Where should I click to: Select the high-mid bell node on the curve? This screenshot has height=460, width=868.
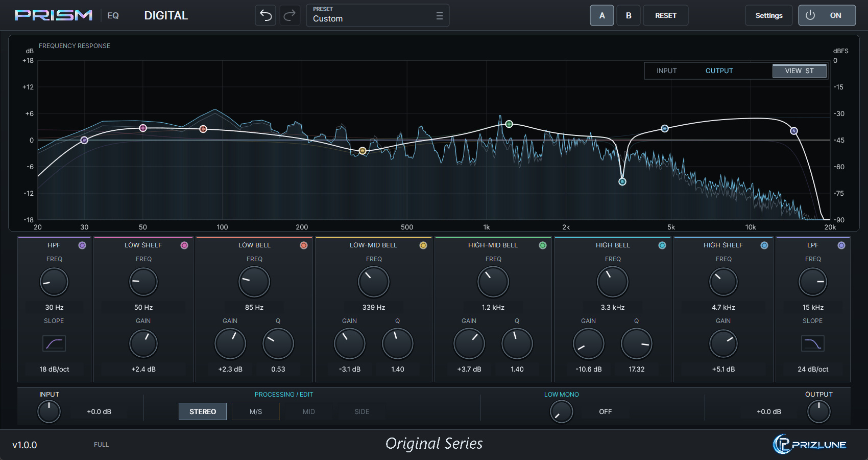tap(509, 124)
